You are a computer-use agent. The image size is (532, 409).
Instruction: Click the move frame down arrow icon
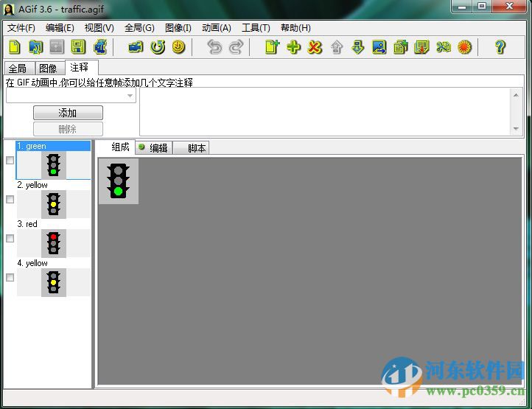click(x=357, y=47)
